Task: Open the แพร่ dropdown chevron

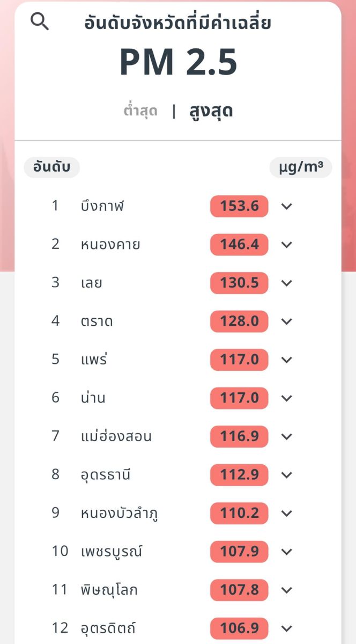Action: 287,360
